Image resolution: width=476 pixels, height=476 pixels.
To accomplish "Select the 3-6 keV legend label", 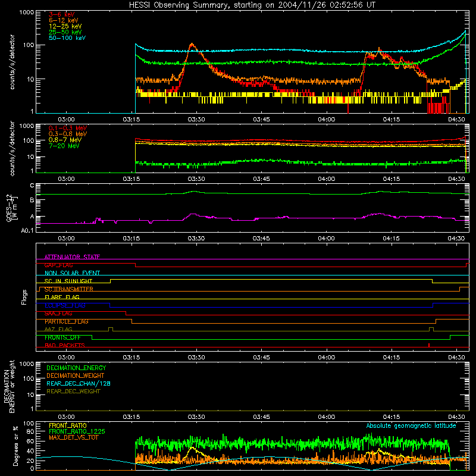I will click(x=62, y=14).
